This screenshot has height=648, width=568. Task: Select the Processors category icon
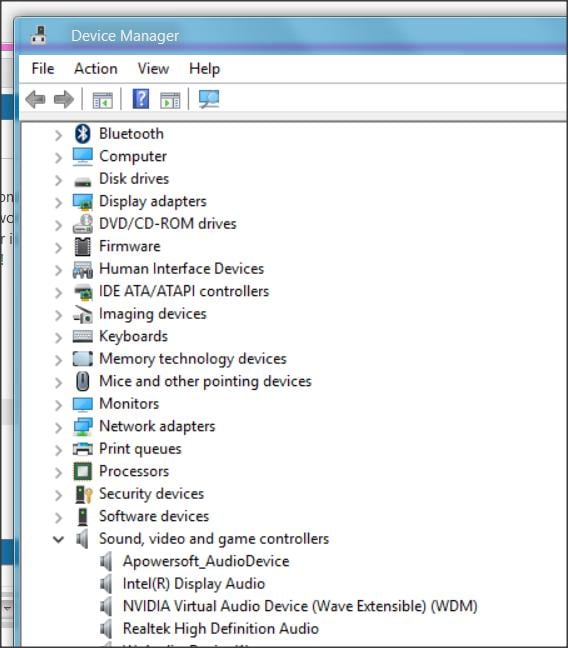[x=83, y=472]
